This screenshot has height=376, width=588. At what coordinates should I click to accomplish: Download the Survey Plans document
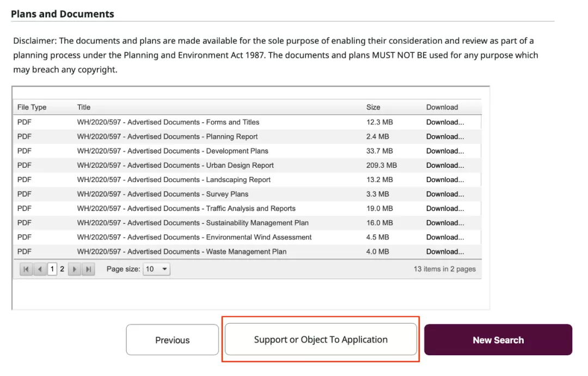445,194
